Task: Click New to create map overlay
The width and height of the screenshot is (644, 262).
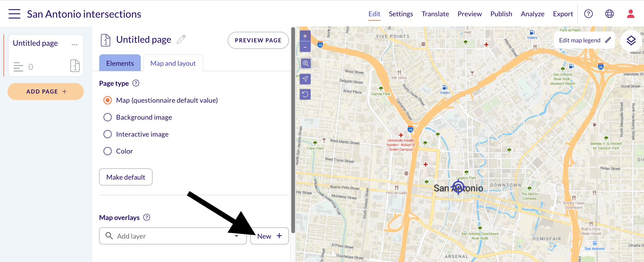Action: click(270, 236)
